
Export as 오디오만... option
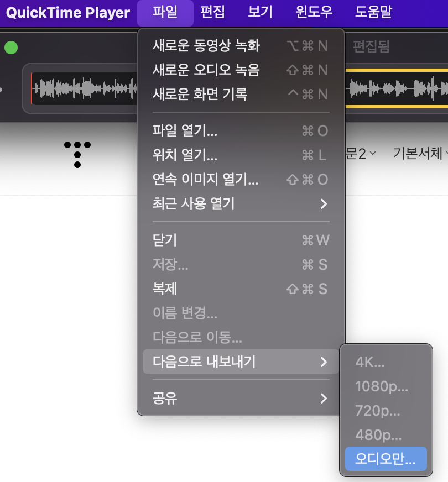click(386, 459)
